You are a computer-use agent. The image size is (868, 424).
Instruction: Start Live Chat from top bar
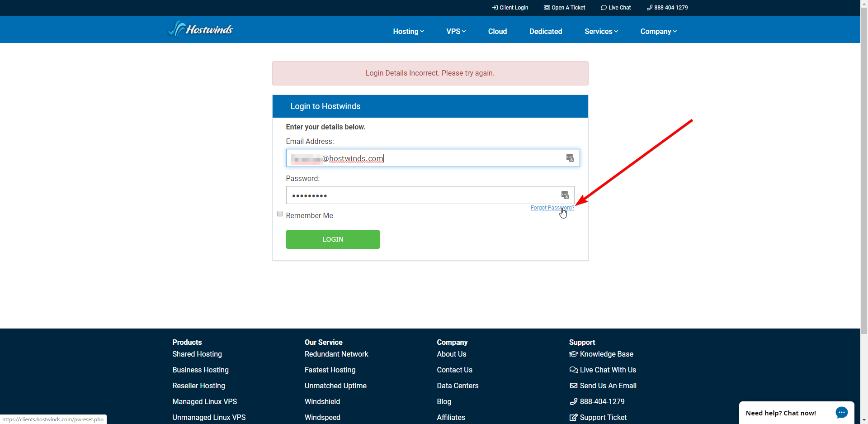tap(616, 8)
